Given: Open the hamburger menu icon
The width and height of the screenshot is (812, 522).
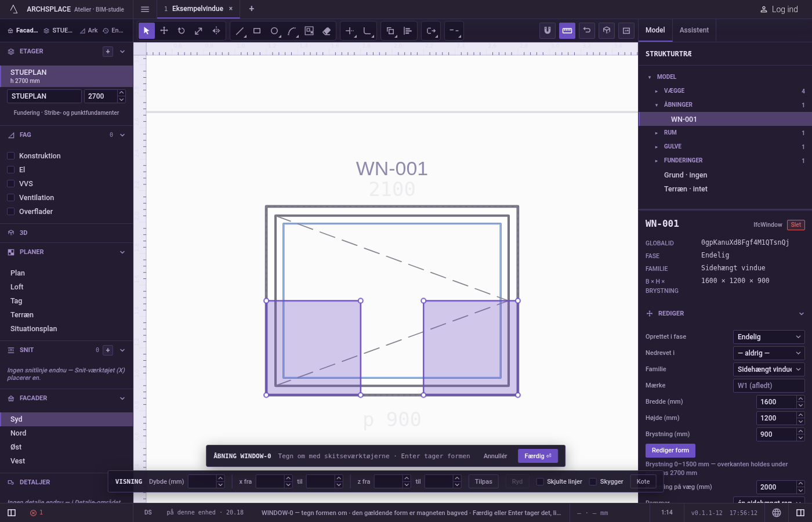Looking at the screenshot, I should 145,9.
